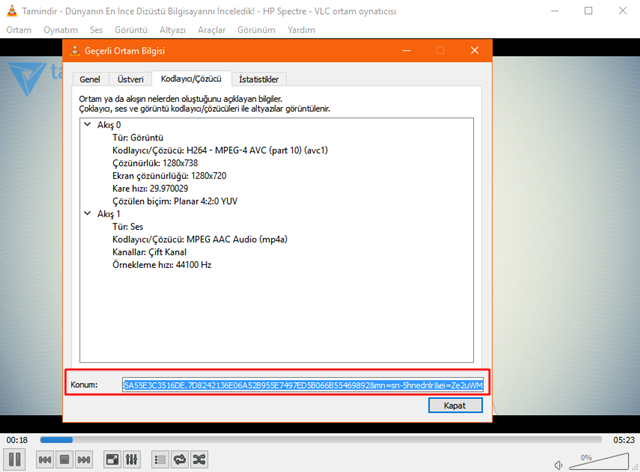Close the main VLC window
The width and height of the screenshot is (640, 472).
coord(622,11)
